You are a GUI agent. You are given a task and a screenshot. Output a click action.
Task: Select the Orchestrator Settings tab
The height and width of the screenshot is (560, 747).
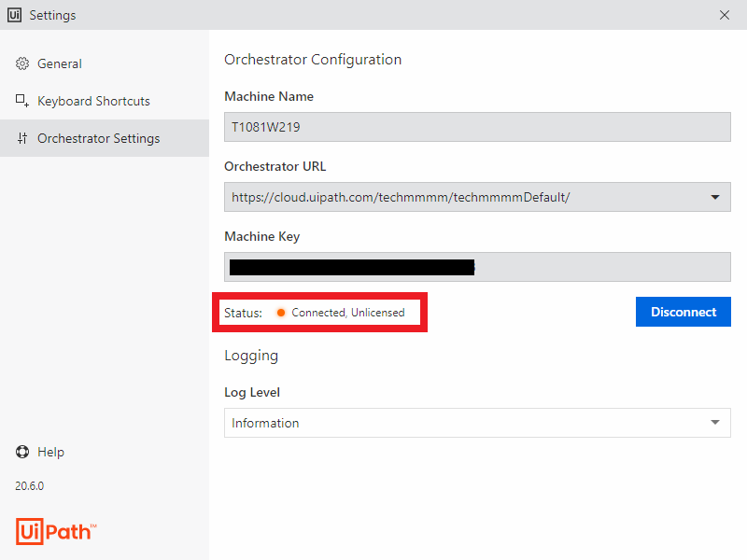coord(98,138)
